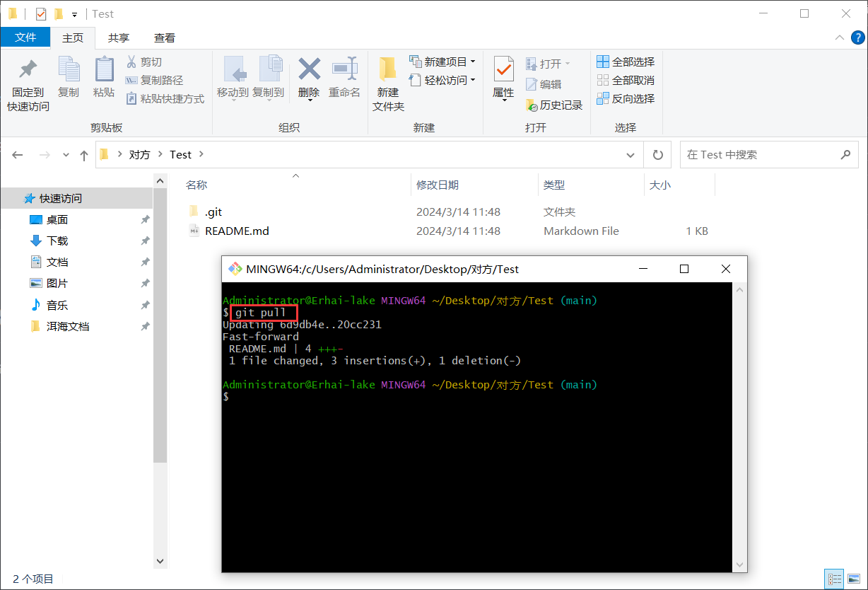
Task: Open Downloads in Quick Access sidebar
Action: (57, 241)
